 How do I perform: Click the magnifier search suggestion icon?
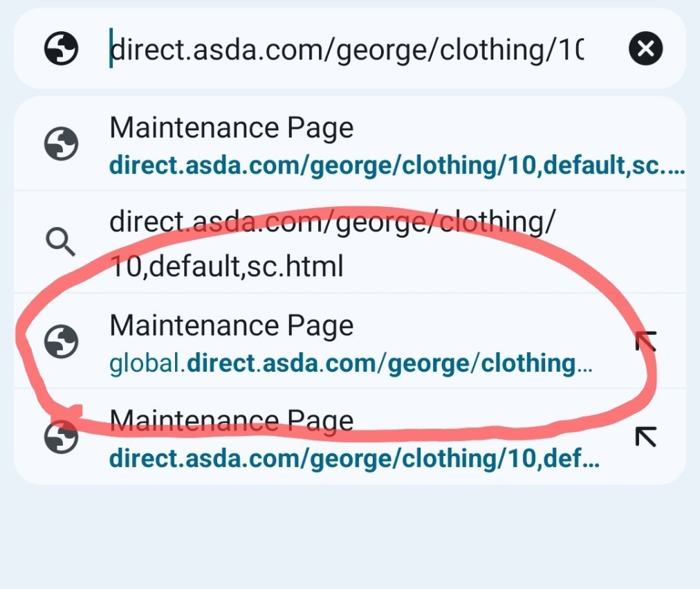click(62, 242)
